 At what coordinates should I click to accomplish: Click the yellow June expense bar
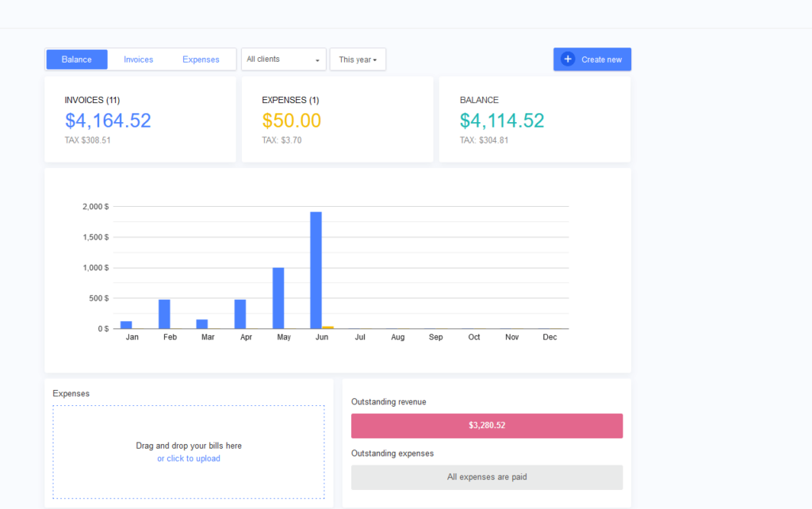point(327,327)
